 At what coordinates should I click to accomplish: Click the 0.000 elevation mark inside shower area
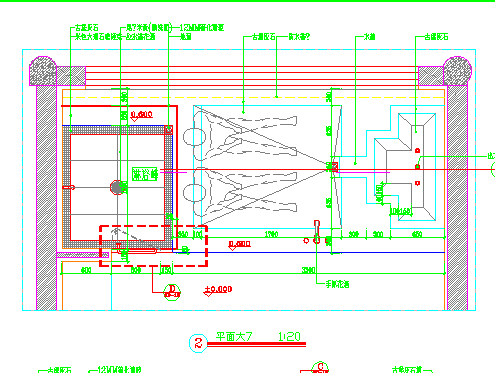pyautogui.click(x=141, y=116)
